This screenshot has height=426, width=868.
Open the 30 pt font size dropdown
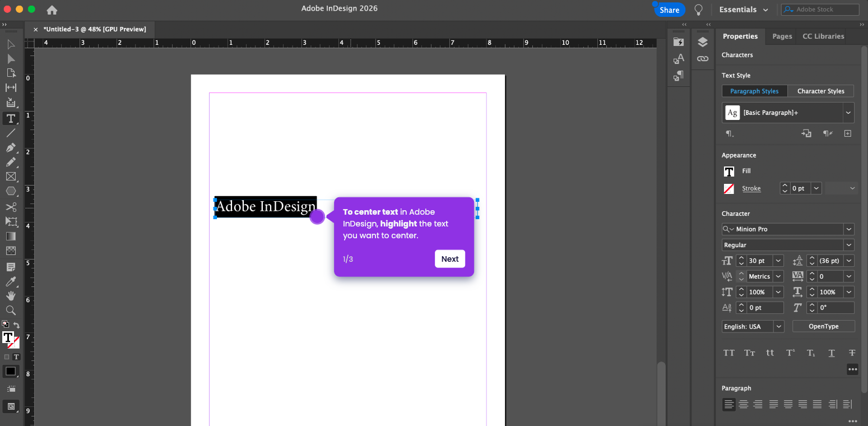(778, 261)
